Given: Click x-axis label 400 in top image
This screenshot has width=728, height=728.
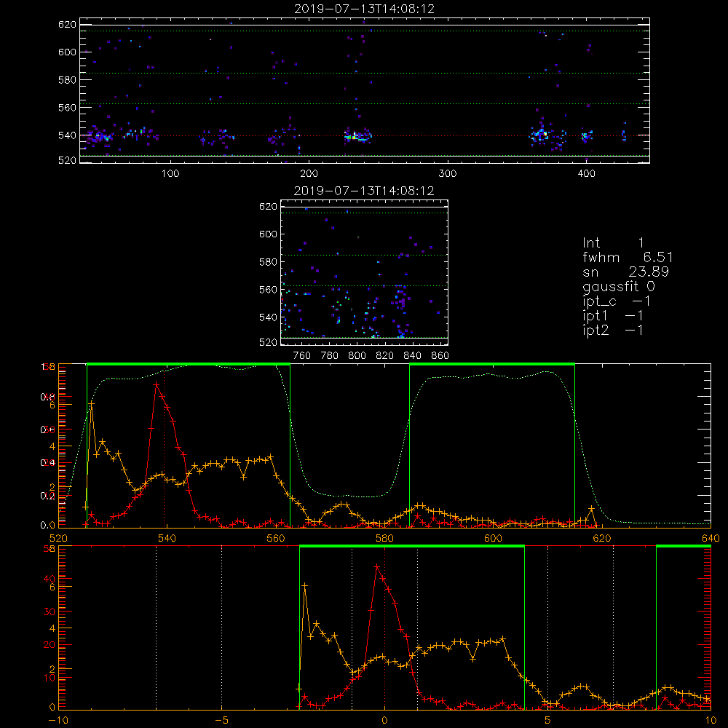Looking at the screenshot, I should coord(586,174).
